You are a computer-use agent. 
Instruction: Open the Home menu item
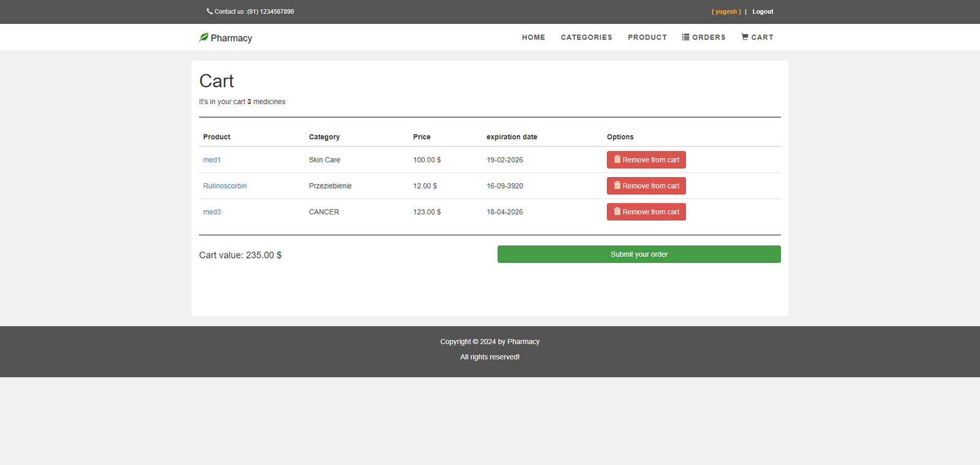(x=533, y=37)
